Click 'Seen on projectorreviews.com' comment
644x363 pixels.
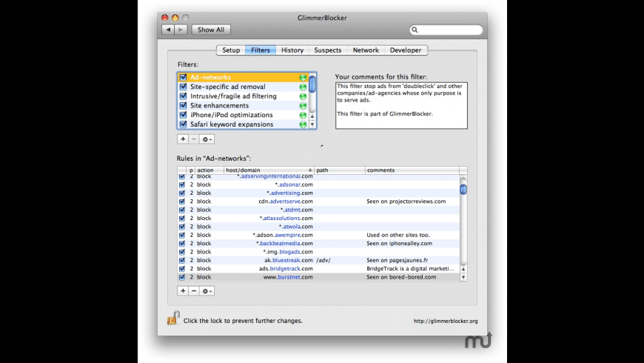406,202
